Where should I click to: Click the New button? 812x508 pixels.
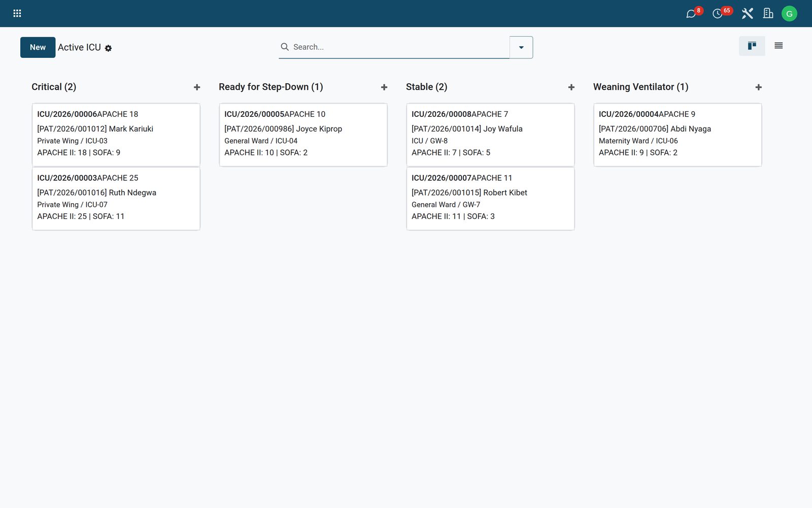(38, 47)
